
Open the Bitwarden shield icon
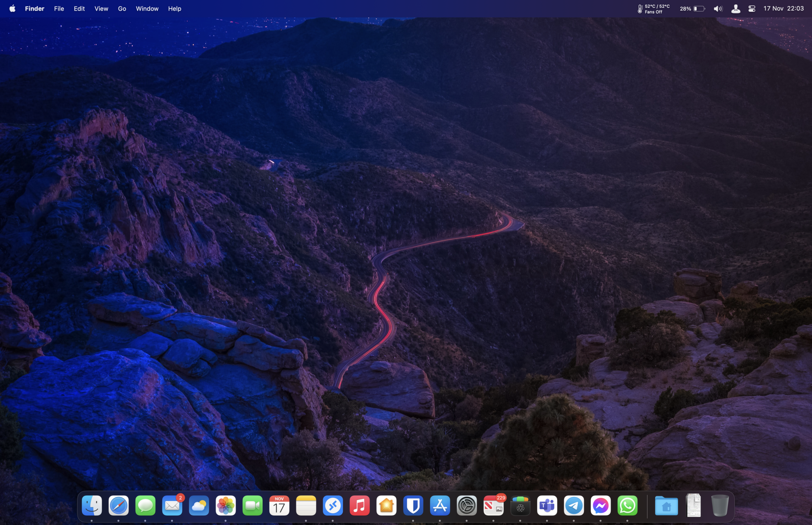tap(413, 506)
